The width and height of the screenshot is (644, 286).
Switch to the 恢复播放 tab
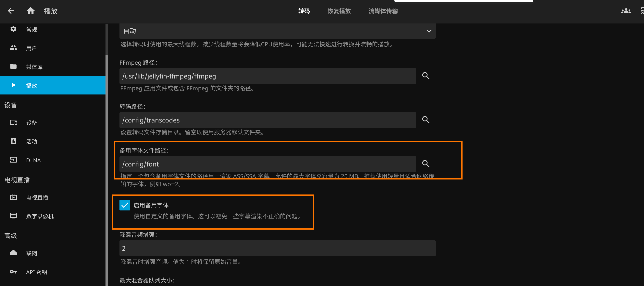click(x=339, y=11)
